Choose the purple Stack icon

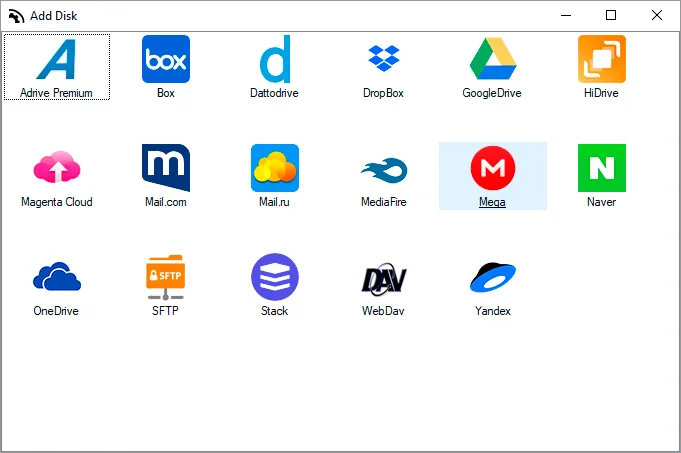(275, 277)
